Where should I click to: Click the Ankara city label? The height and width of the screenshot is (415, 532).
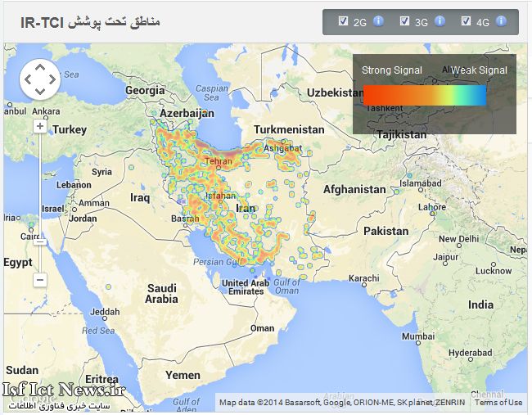[46, 111]
